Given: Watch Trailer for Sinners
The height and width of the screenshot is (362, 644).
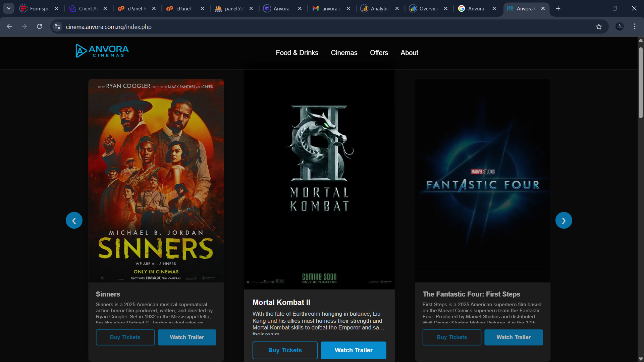Looking at the screenshot, I should coord(187,337).
